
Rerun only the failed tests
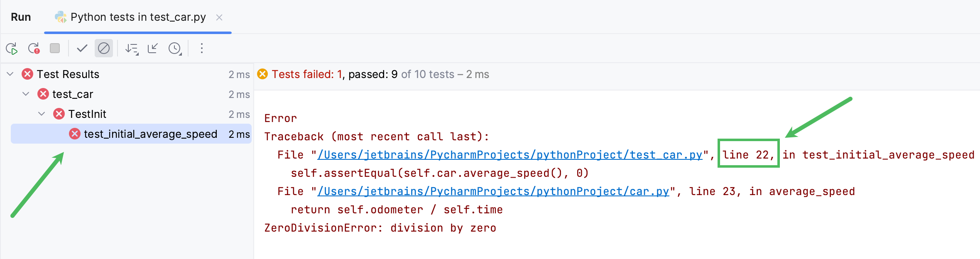(x=33, y=48)
